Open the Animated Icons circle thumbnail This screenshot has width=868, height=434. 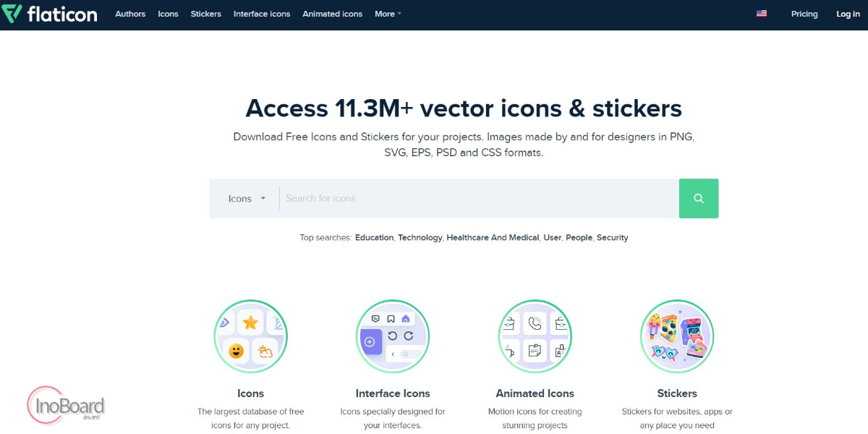coord(535,336)
